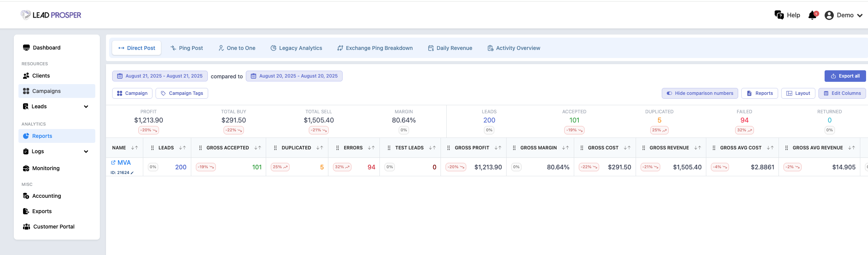Sort by Gross Profit column arrows
This screenshot has height=255, width=868.
coord(498,148)
